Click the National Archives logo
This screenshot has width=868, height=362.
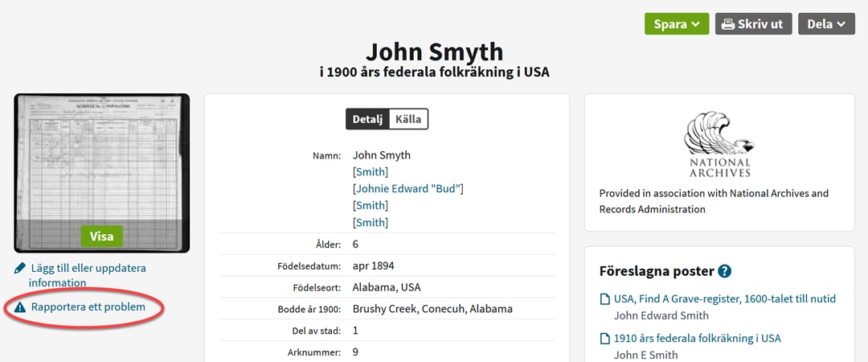[x=719, y=145]
